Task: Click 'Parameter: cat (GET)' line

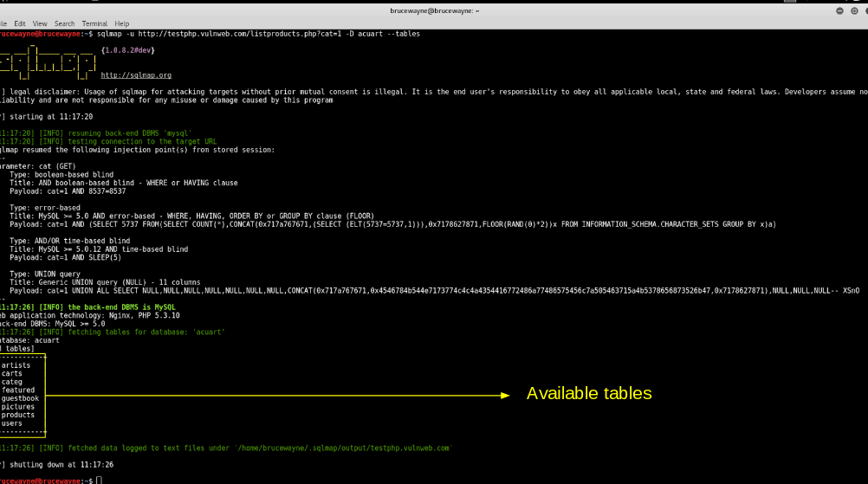Action: click(x=37, y=166)
